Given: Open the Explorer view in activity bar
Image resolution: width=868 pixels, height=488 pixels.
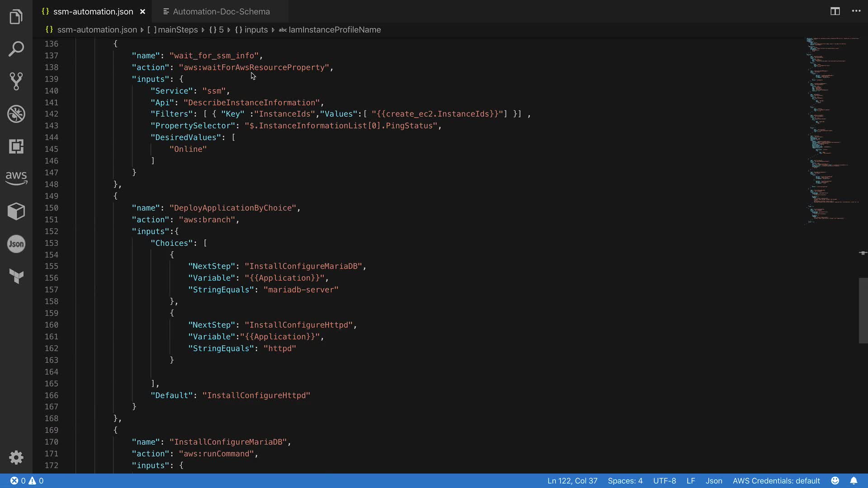Looking at the screenshot, I should point(16,17).
